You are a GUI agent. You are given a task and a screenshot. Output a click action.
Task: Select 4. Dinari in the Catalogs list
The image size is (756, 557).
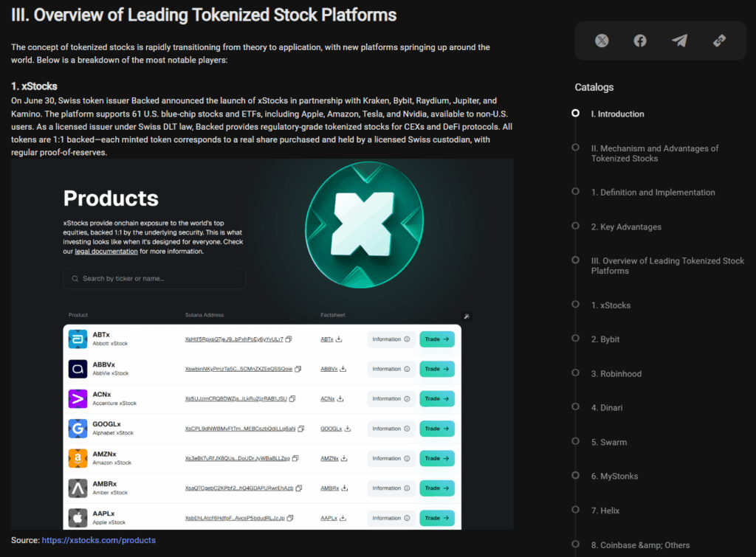tap(607, 408)
